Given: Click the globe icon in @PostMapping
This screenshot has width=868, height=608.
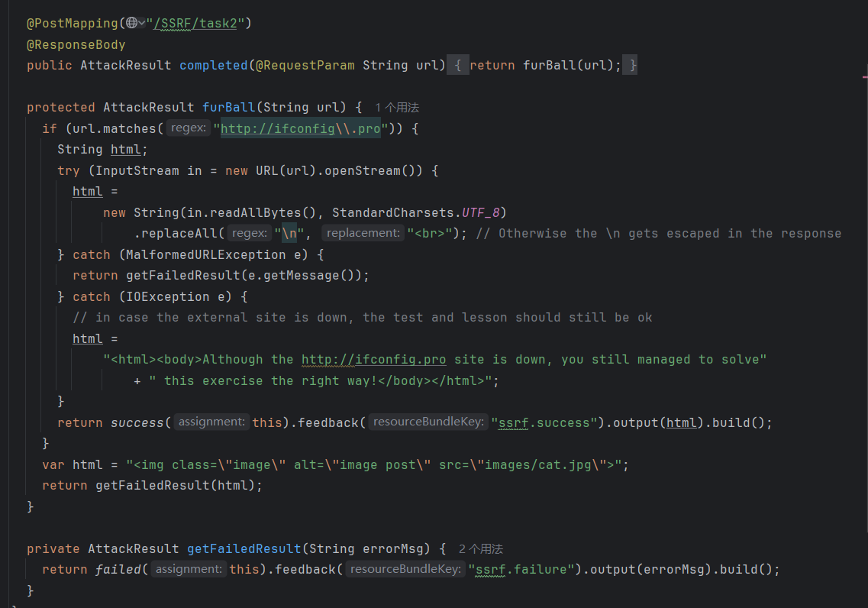Looking at the screenshot, I should 131,23.
